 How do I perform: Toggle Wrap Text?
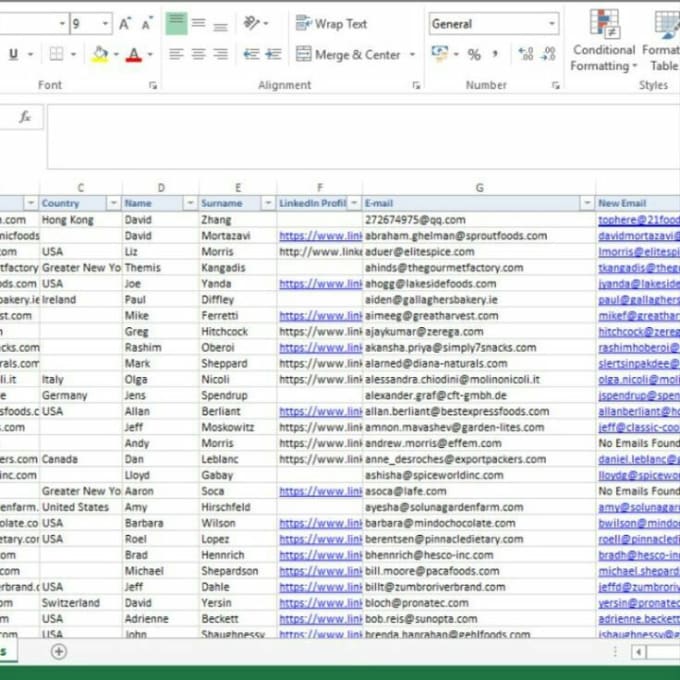pos(332,24)
